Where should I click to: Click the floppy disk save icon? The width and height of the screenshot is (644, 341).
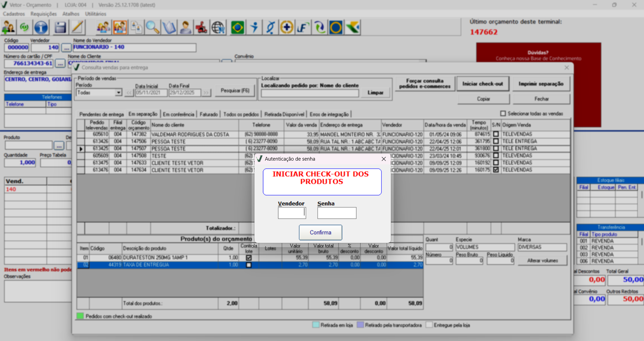pyautogui.click(x=60, y=28)
